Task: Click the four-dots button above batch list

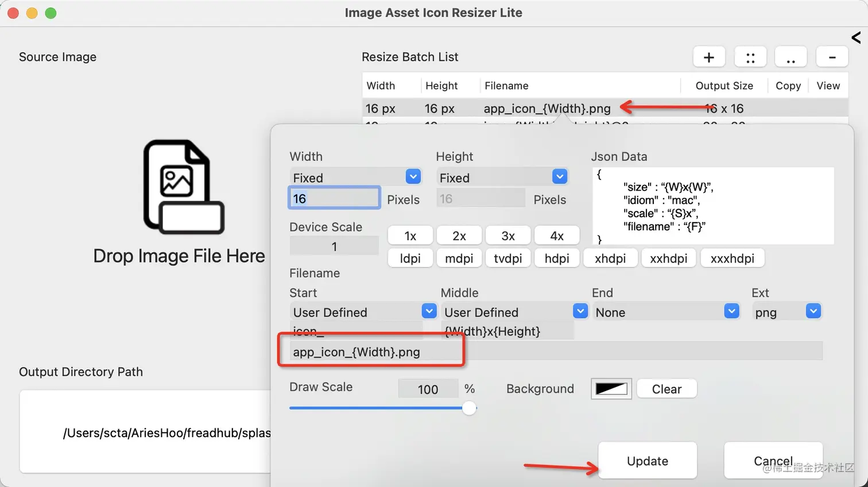Action: click(x=750, y=57)
